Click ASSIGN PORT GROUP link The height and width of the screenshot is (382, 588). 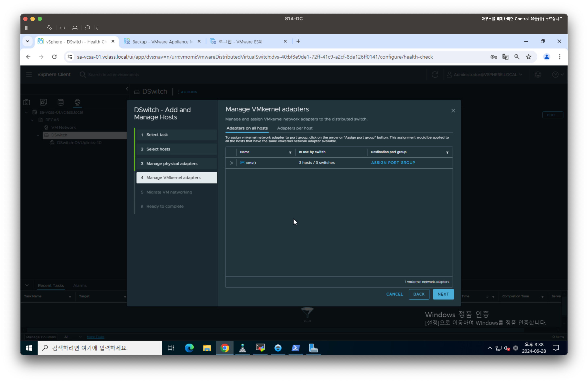click(393, 163)
